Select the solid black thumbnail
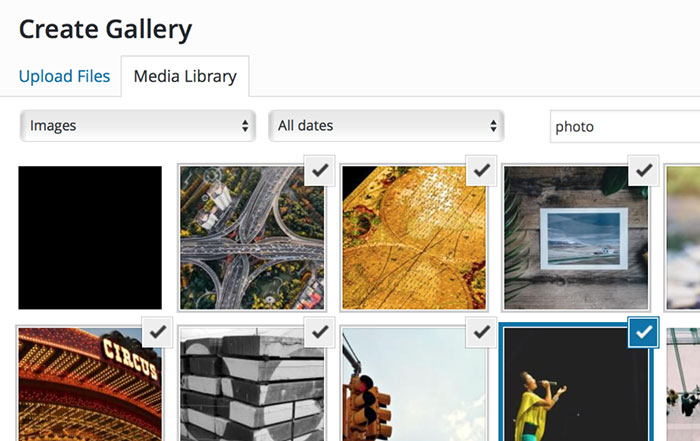 click(x=90, y=237)
